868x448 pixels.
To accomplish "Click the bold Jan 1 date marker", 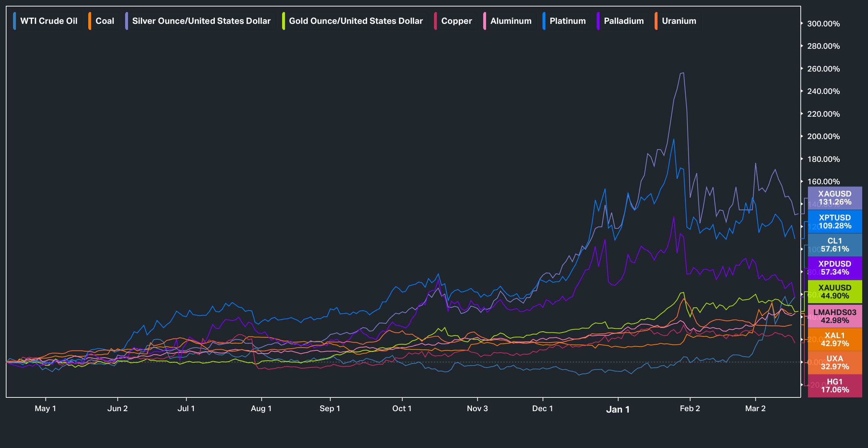I will (x=618, y=409).
